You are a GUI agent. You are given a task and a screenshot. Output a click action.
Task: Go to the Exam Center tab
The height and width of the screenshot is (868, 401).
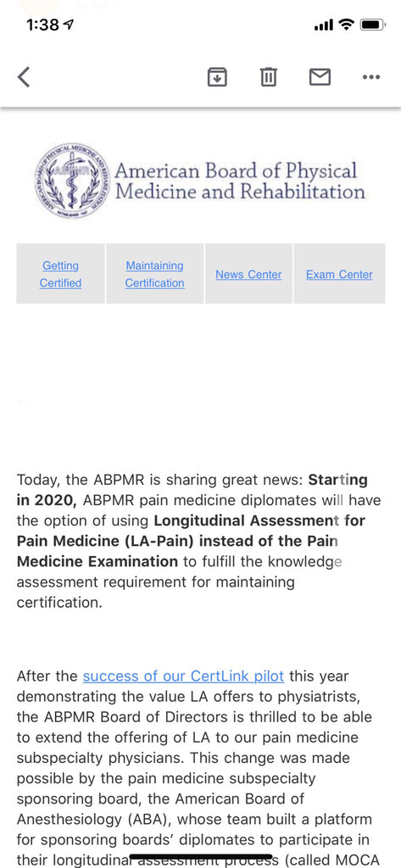point(339,275)
